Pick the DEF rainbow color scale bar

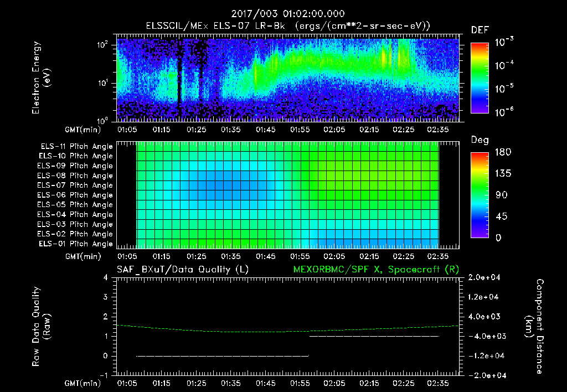coord(480,78)
